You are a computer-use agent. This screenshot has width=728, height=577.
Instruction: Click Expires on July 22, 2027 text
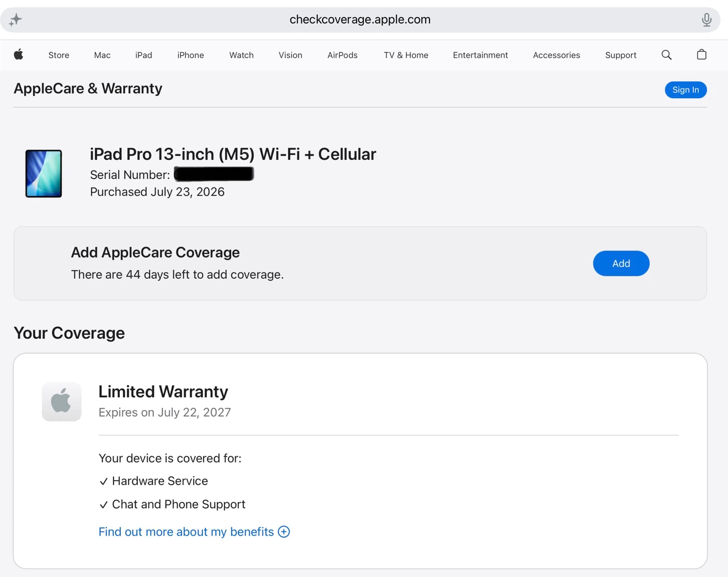164,412
